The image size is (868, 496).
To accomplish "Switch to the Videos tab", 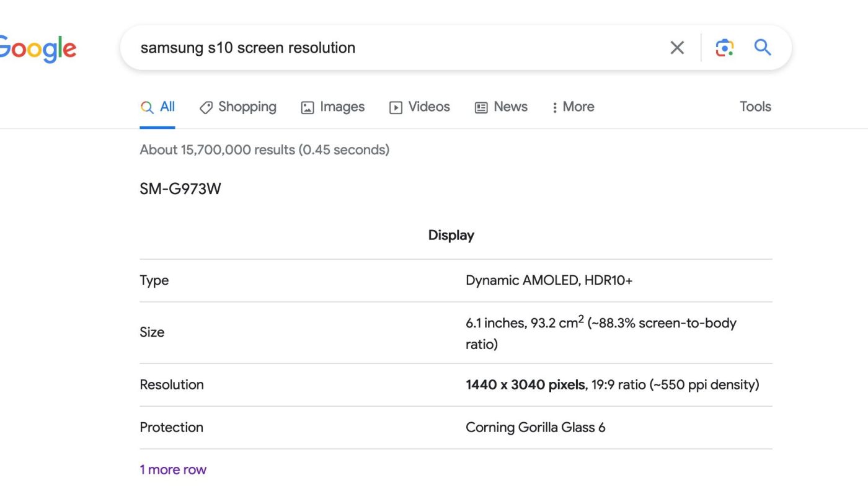I will tap(420, 107).
